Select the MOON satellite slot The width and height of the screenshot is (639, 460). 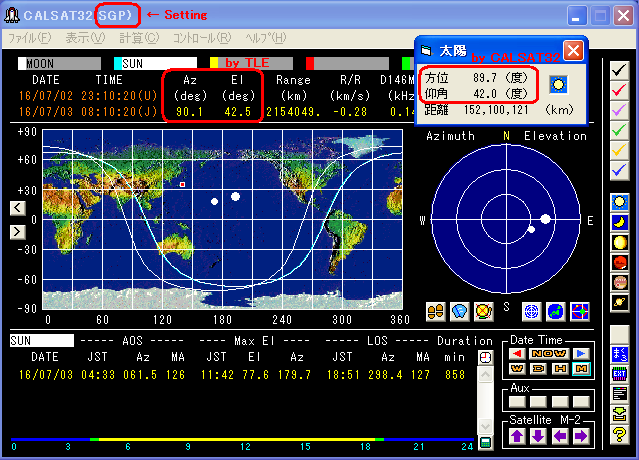click(x=59, y=64)
